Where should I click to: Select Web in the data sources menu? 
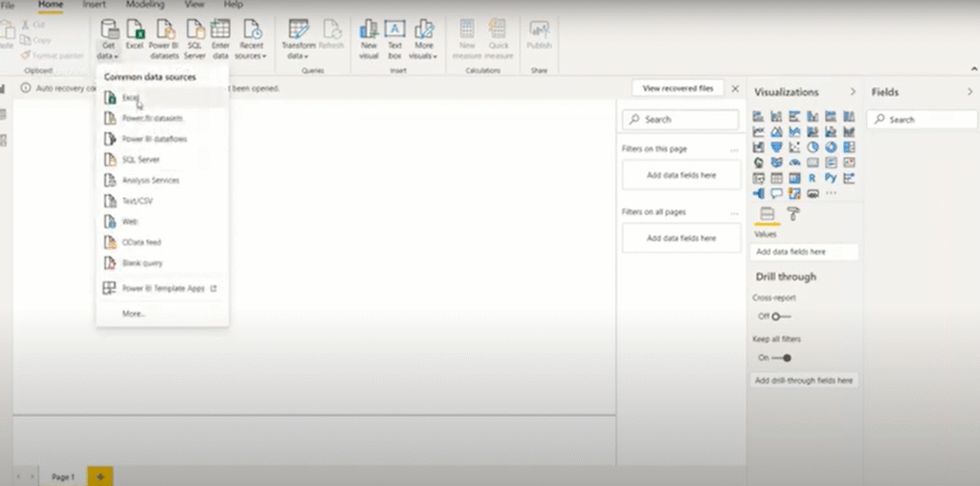click(x=129, y=221)
